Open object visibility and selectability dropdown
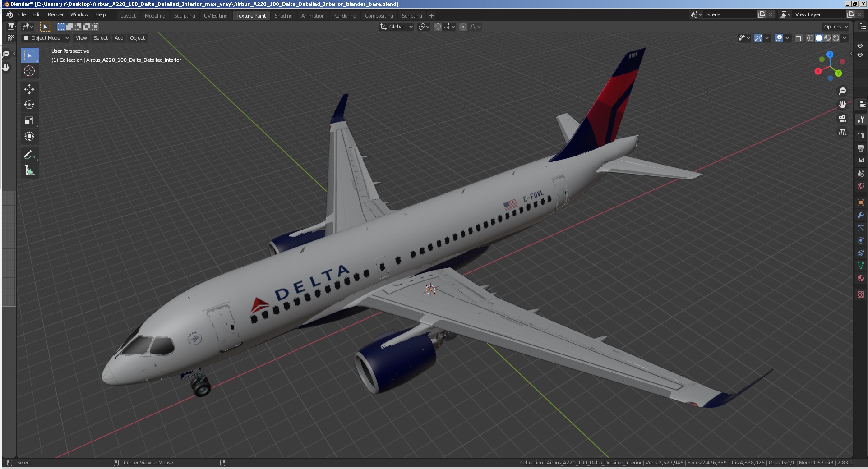Screen dimensions: 868x469 [744, 38]
